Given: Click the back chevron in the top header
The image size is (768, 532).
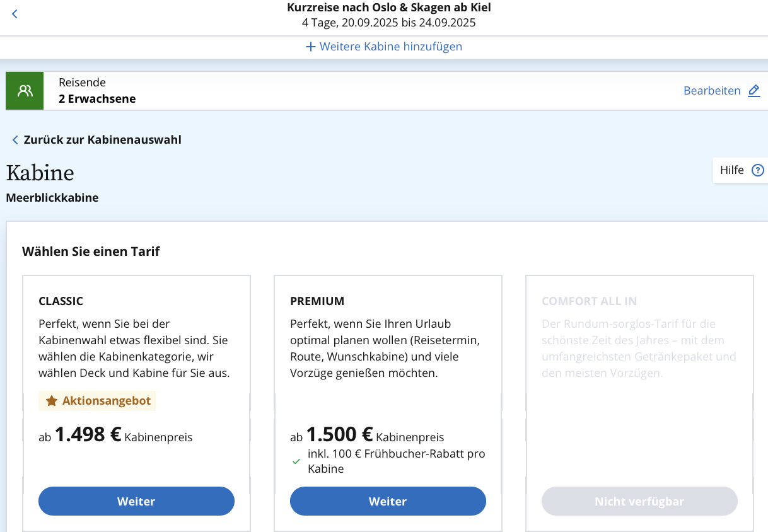Looking at the screenshot, I should click(x=15, y=14).
